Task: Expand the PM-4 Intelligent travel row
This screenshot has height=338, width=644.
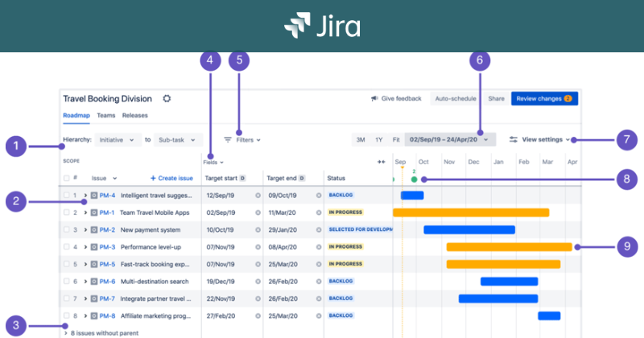Action: click(x=85, y=196)
